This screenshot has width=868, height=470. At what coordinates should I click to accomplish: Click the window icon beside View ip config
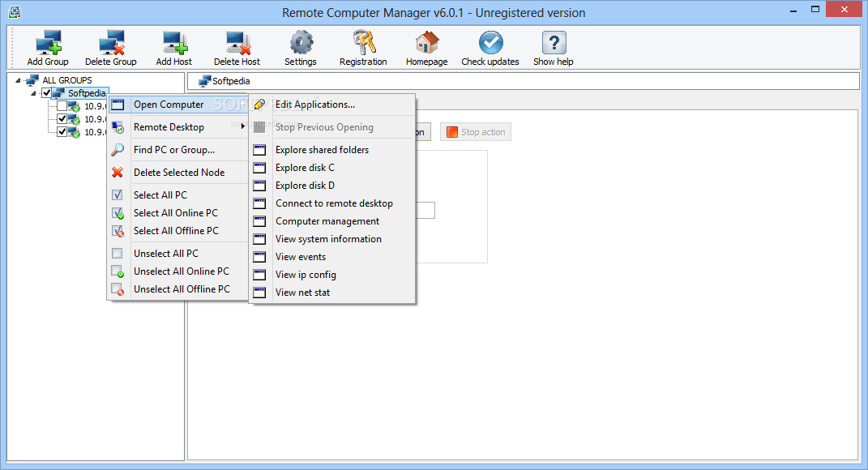[259, 275]
